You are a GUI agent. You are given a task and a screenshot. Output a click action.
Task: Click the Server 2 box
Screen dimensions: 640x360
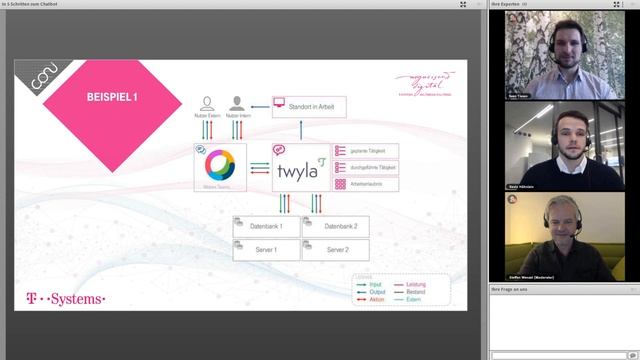pyautogui.click(x=336, y=250)
